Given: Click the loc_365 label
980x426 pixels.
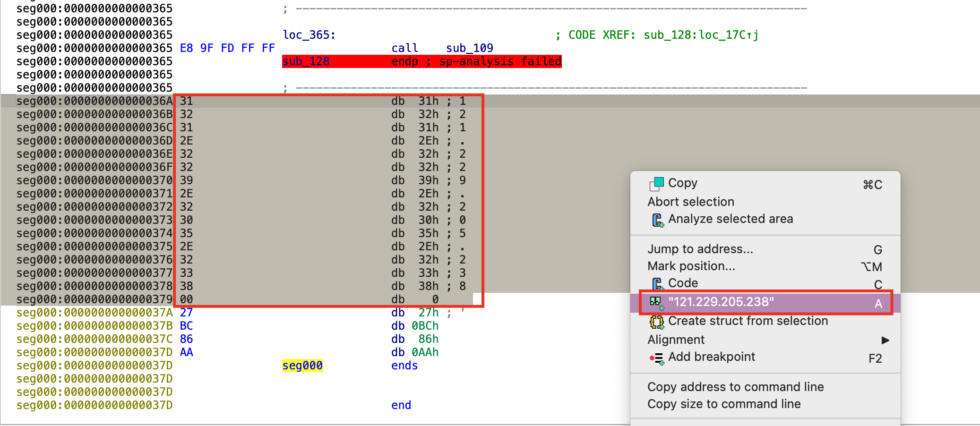Looking at the screenshot, I should point(309,35).
